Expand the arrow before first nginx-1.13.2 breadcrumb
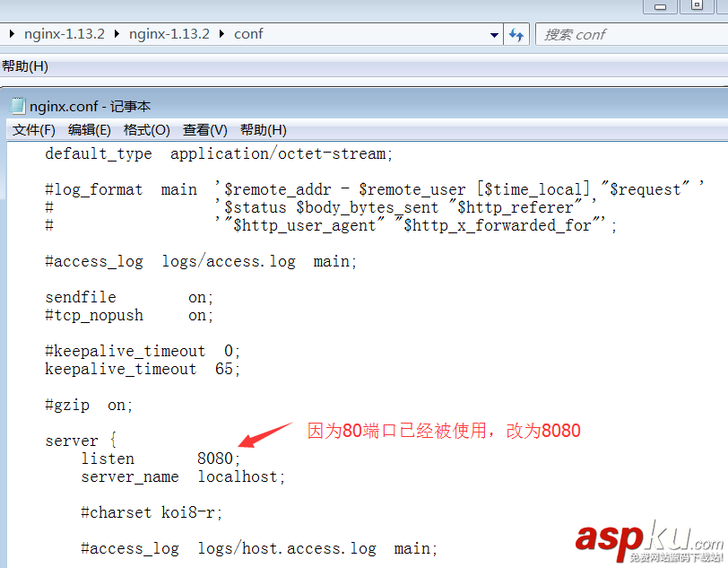 pyautogui.click(x=12, y=33)
